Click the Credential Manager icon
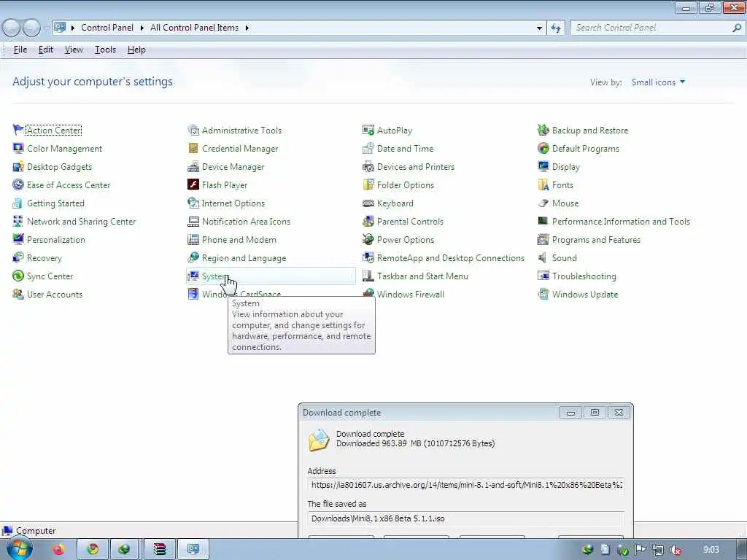This screenshot has width=747, height=560. tap(193, 148)
